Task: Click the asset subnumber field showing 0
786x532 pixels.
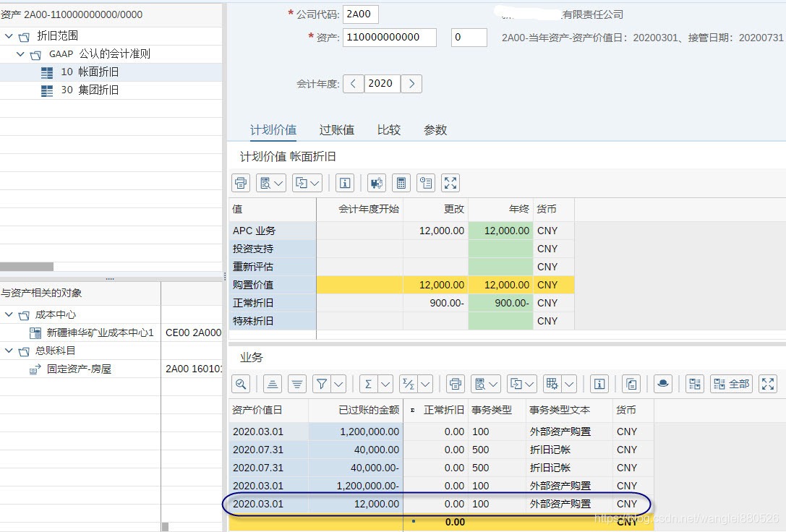Action: (469, 38)
